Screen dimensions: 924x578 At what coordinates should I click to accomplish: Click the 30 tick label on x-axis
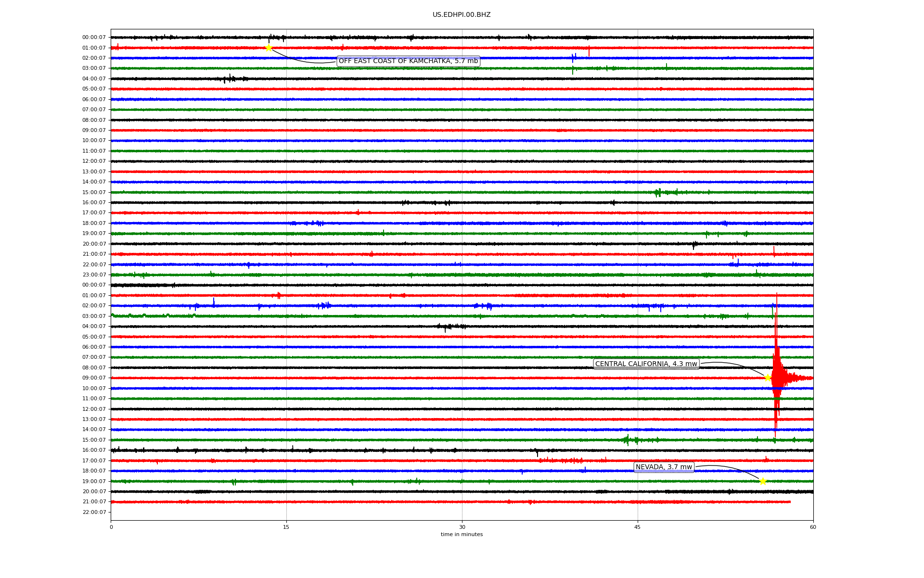462,527
